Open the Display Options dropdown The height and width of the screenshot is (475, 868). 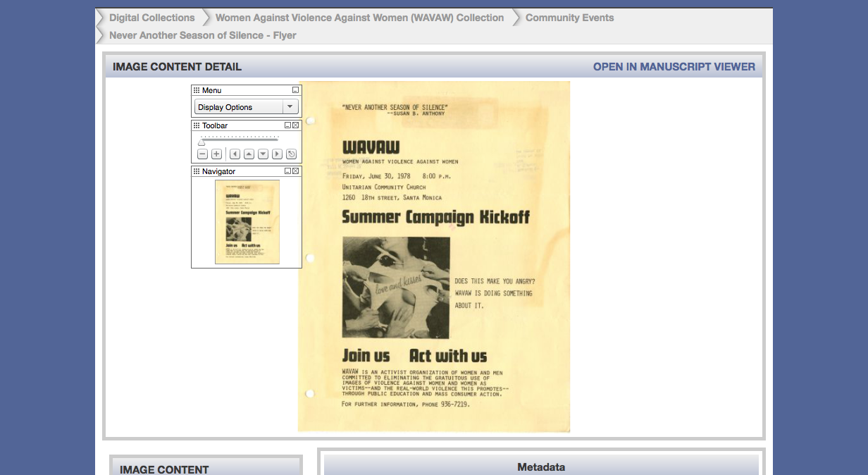point(239,107)
